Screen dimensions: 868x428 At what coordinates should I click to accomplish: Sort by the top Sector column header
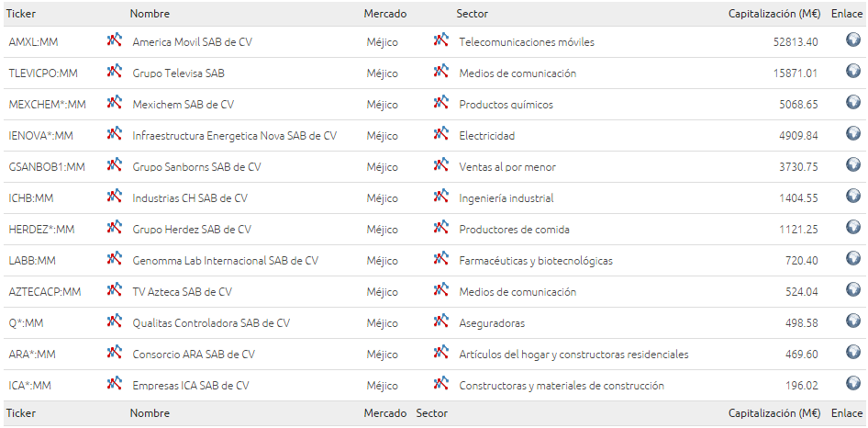coord(473,14)
